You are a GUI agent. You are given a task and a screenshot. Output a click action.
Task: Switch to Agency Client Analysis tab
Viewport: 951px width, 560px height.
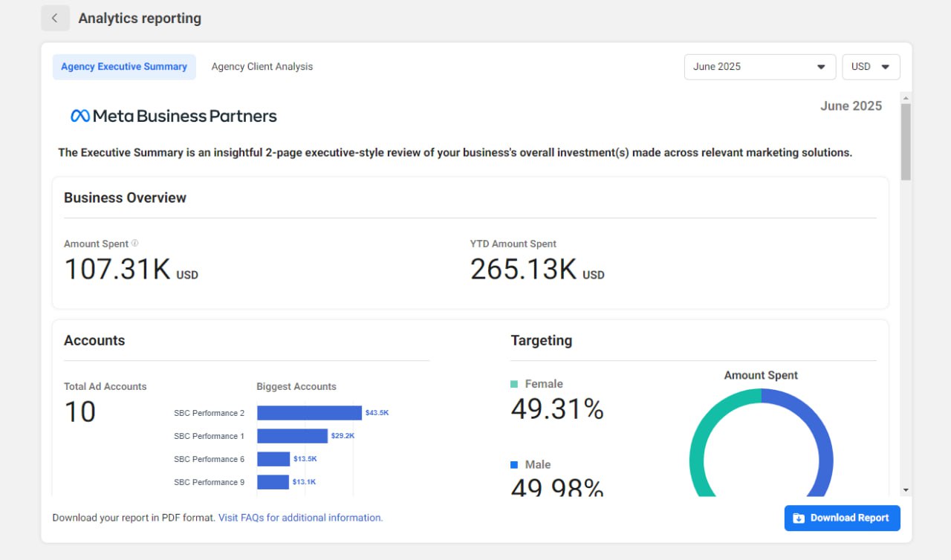tap(262, 67)
